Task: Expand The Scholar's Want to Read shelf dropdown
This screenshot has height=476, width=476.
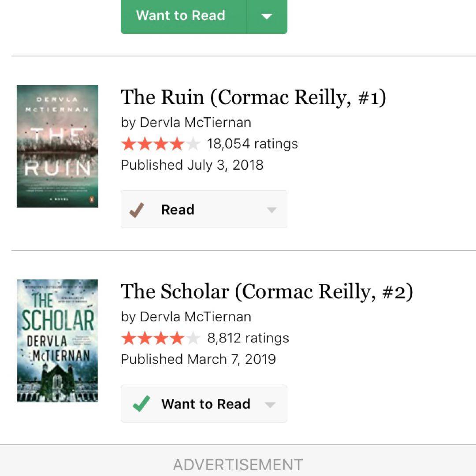Action: click(270, 404)
